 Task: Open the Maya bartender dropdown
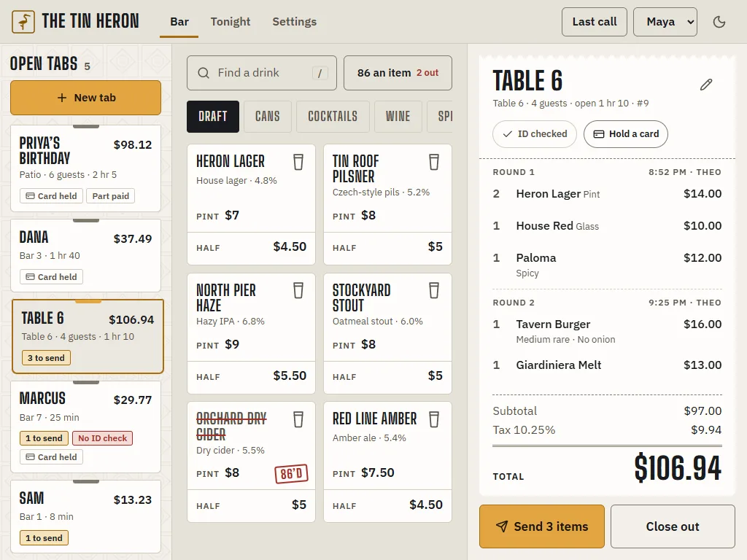click(x=665, y=22)
